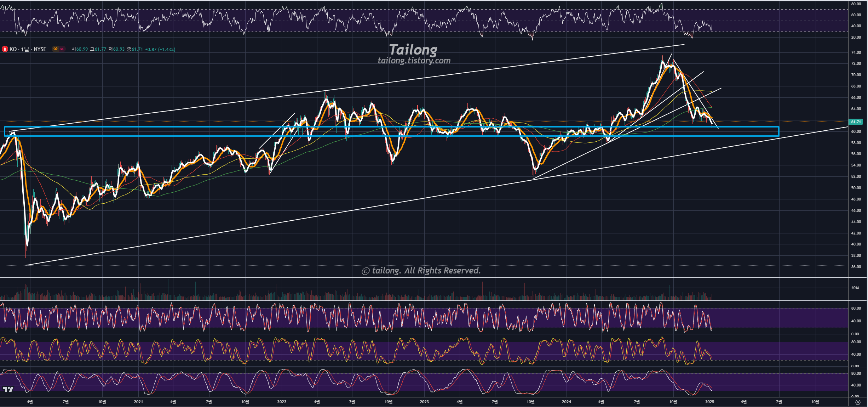Click the 2023 label on the time axis

click(x=424, y=402)
